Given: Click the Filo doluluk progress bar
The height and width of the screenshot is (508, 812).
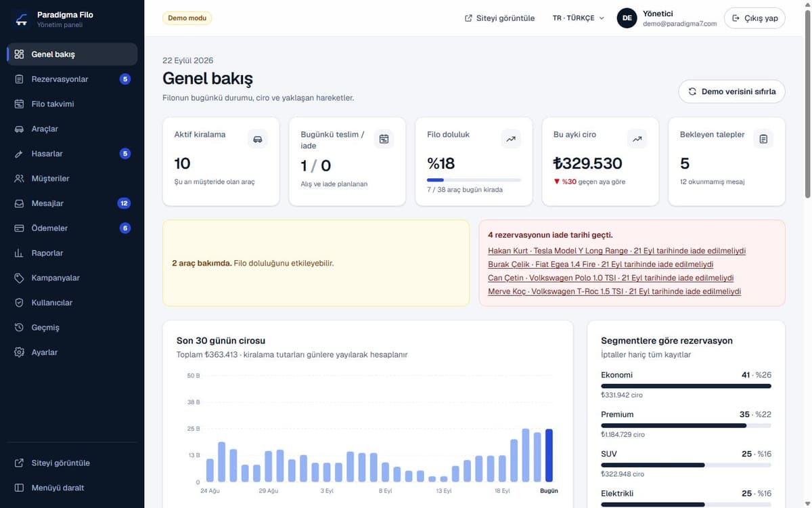Looking at the screenshot, I should click(474, 179).
